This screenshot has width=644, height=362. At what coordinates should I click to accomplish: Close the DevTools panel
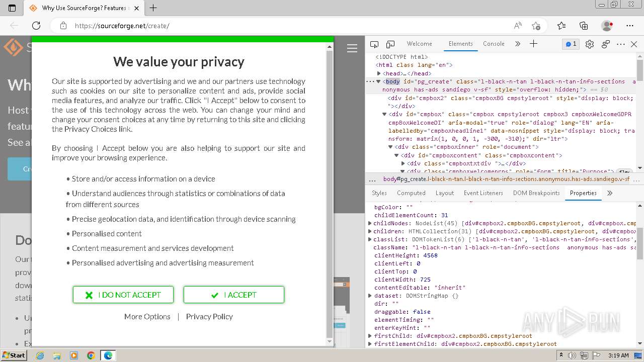[634, 44]
